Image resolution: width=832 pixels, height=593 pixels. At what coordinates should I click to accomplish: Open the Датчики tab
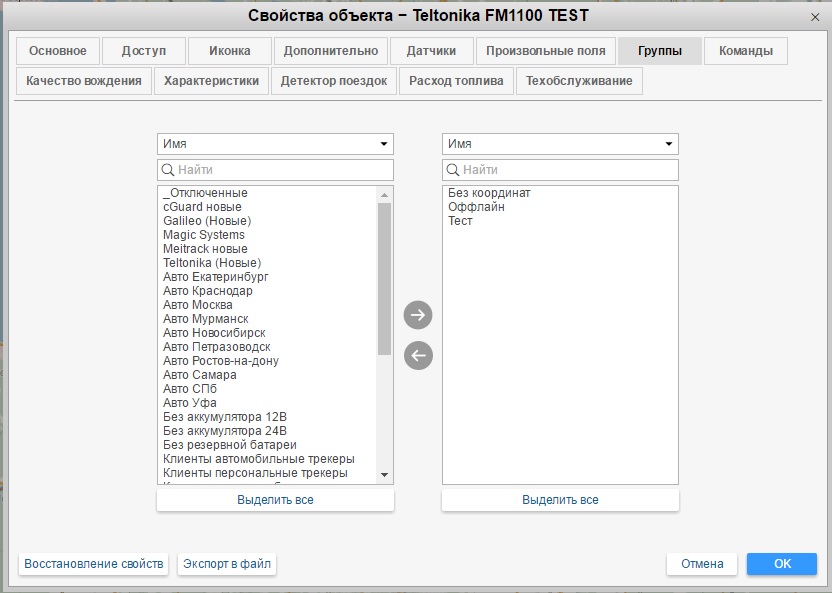[431, 51]
